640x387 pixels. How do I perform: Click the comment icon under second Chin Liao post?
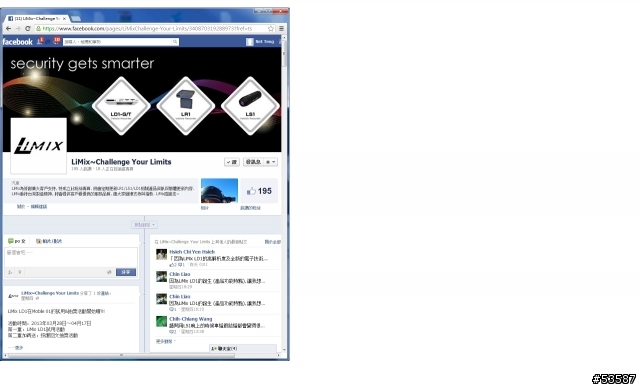pyautogui.click(x=172, y=309)
